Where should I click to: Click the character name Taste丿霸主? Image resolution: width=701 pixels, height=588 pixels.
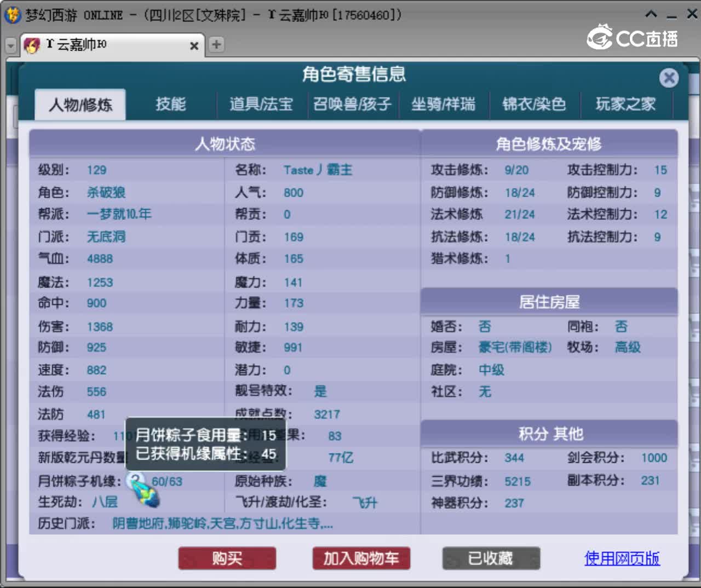tap(318, 170)
